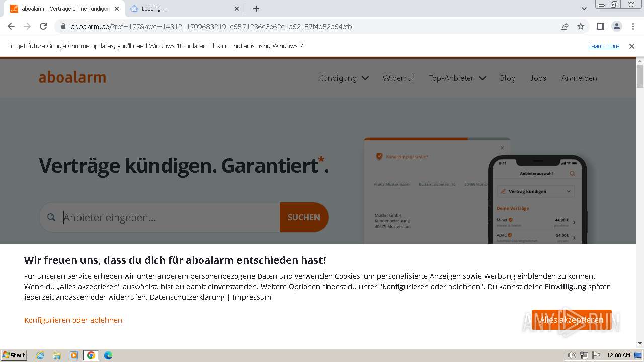Close the aboalarm tab

[x=116, y=9]
